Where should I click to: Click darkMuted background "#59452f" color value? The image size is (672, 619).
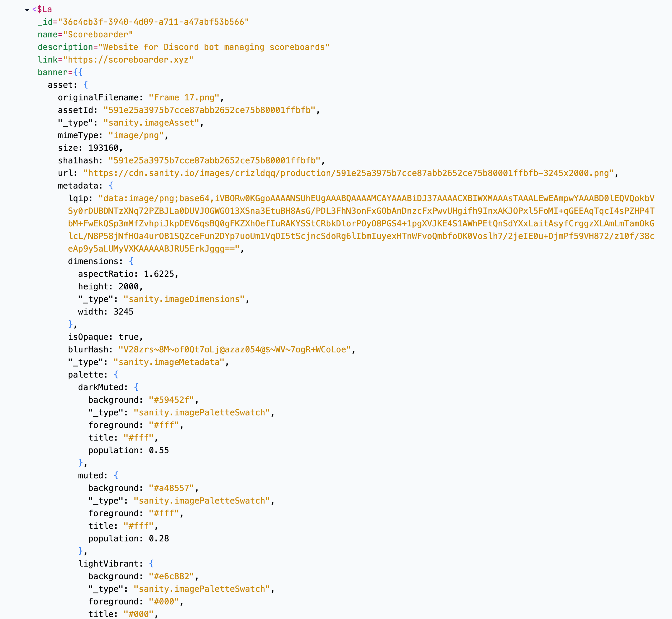coord(171,400)
